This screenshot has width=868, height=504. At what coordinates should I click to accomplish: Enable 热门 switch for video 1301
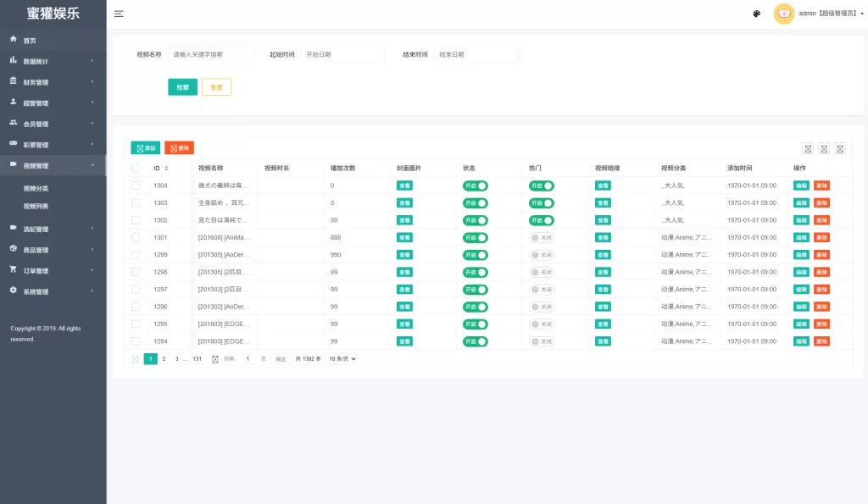(x=541, y=238)
